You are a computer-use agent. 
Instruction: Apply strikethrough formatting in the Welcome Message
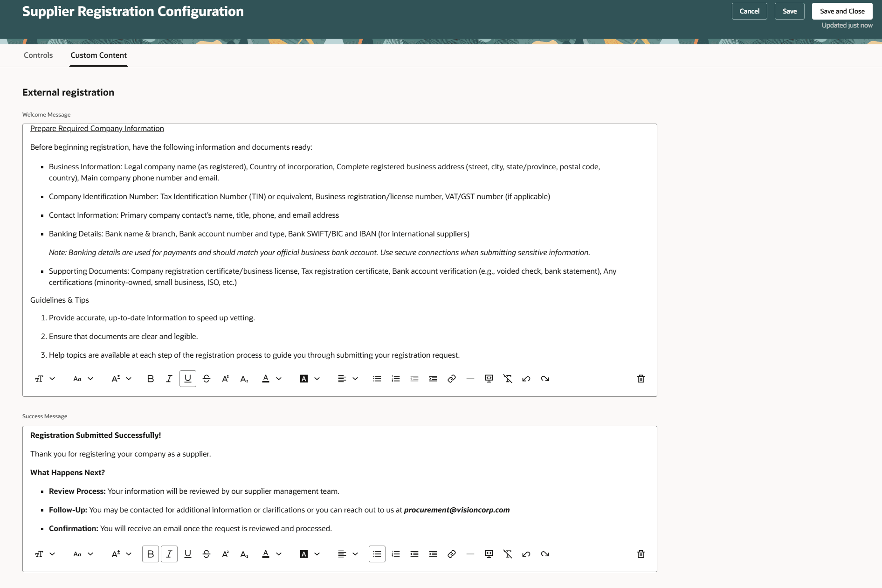pyautogui.click(x=206, y=379)
